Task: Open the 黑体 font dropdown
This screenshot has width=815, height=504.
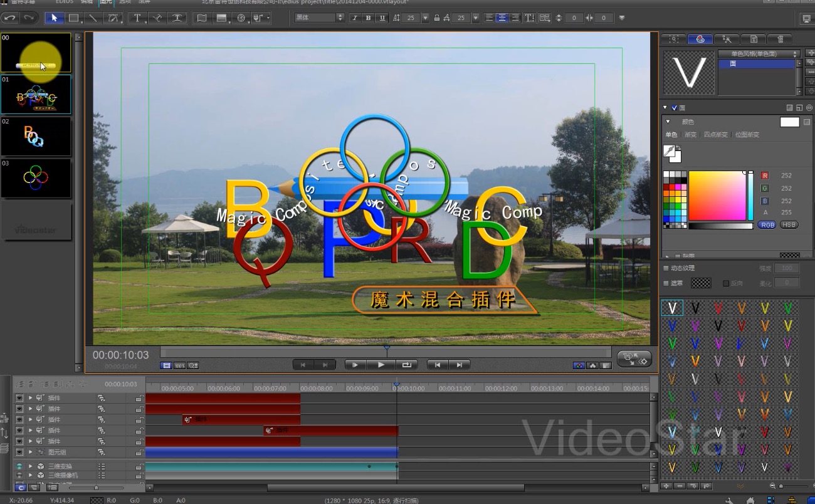Action: [320, 18]
